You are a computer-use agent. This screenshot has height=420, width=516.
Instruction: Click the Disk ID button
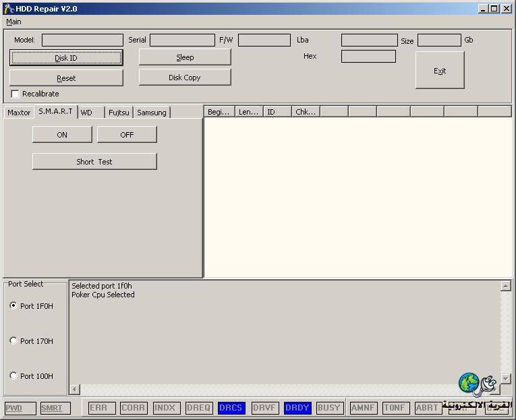(66, 58)
